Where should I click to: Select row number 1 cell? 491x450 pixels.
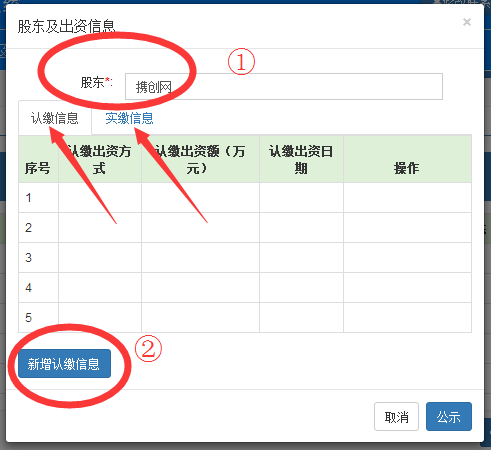[x=38, y=198]
